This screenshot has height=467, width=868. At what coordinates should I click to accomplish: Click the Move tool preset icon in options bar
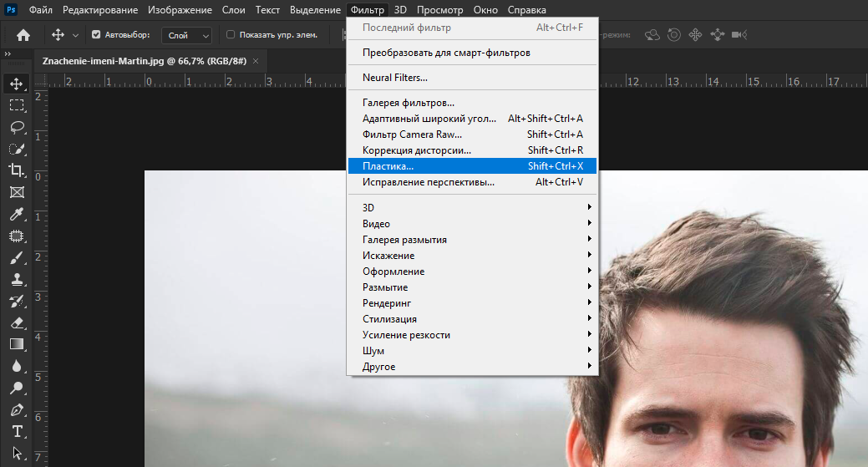pyautogui.click(x=58, y=35)
